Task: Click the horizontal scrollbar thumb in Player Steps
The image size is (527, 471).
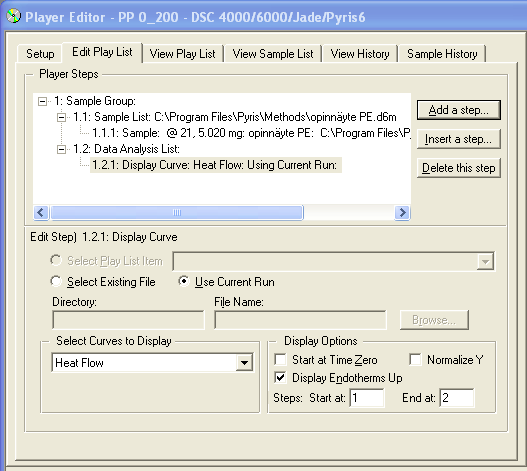Action: click(177, 212)
